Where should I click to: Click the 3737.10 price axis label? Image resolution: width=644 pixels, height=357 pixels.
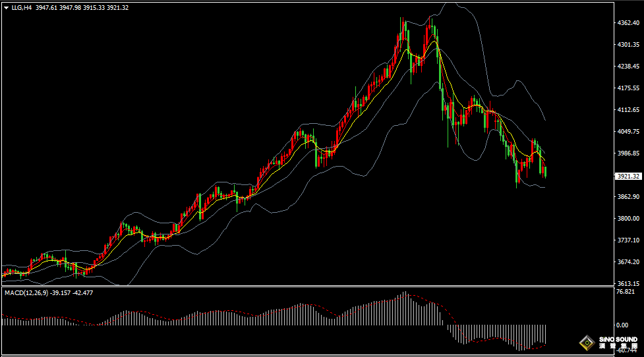coord(628,240)
